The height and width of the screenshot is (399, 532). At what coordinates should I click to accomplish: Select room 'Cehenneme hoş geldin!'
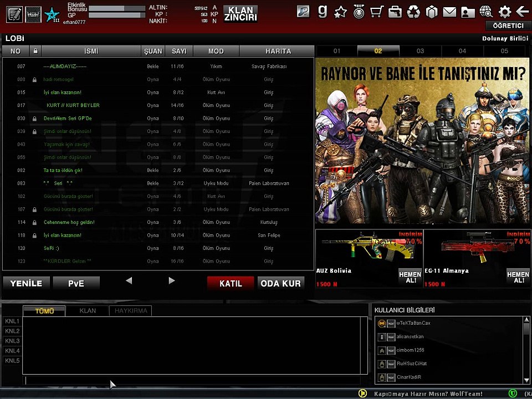coord(158,223)
